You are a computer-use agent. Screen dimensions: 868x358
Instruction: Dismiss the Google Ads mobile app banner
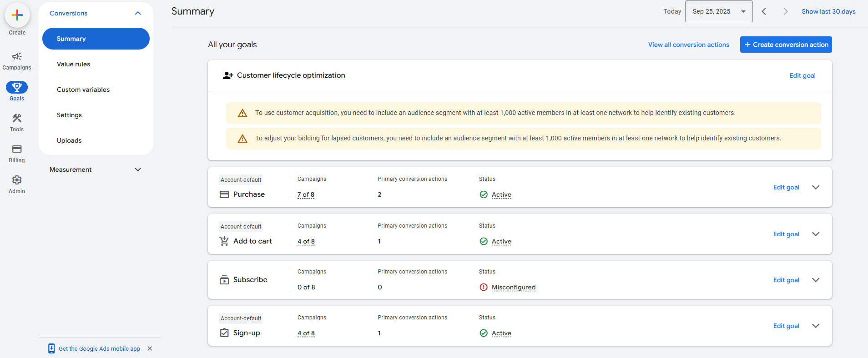(x=150, y=348)
